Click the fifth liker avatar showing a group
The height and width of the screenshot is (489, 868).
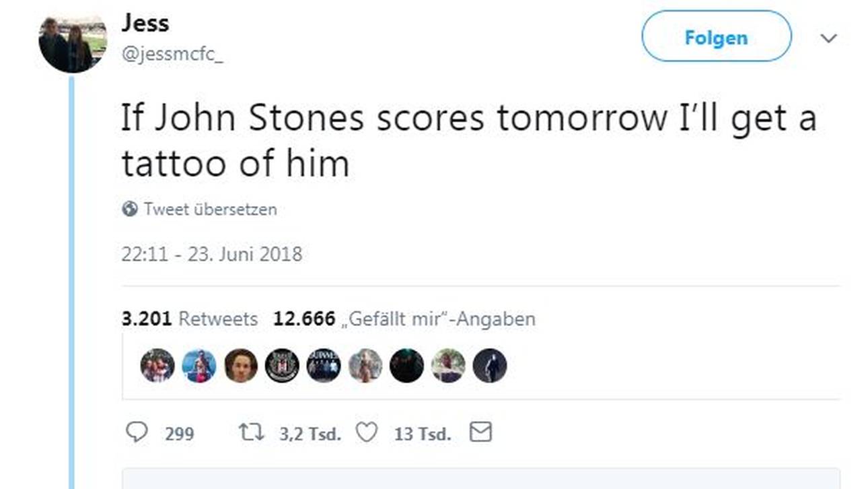point(324,366)
